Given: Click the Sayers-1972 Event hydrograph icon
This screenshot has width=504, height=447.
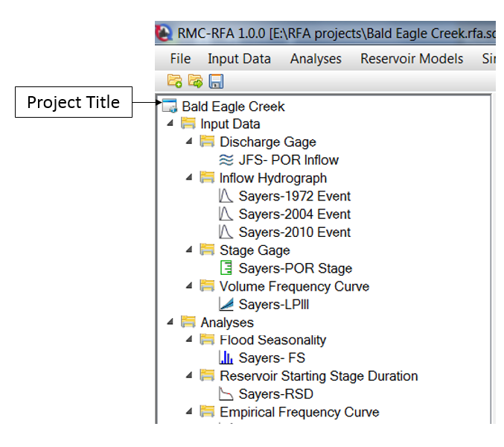Looking at the screenshot, I should point(226,195).
